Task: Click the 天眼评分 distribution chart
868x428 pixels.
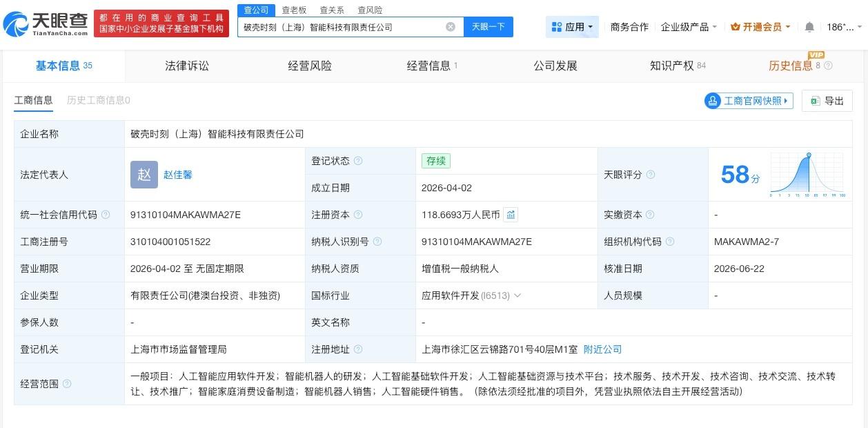Action: pos(808,175)
